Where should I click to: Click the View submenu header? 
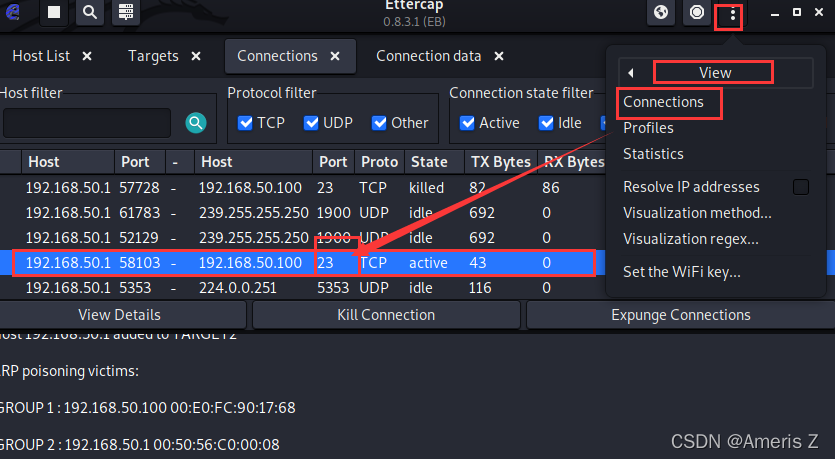coord(715,73)
